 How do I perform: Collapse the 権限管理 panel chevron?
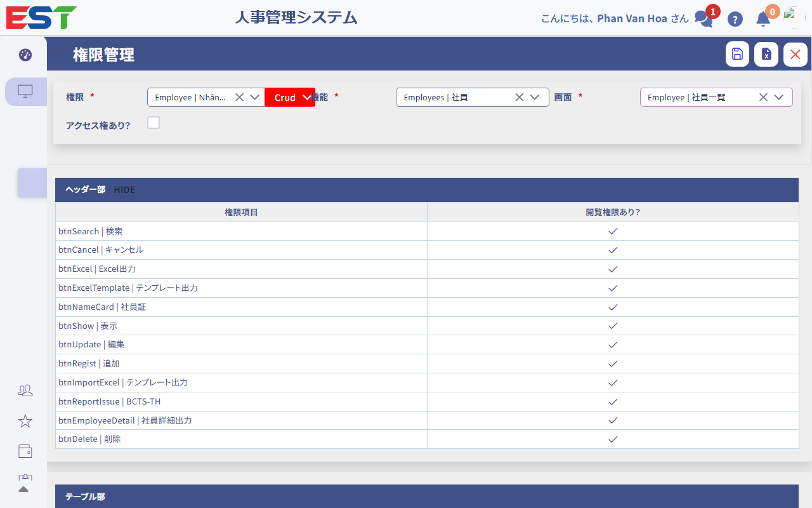[58, 55]
